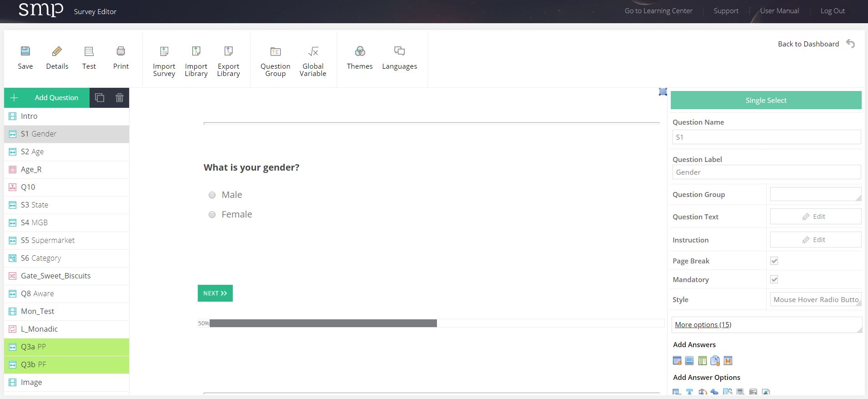The width and height of the screenshot is (868, 399).
Task: Click the duplicate question icon
Action: [x=100, y=98]
